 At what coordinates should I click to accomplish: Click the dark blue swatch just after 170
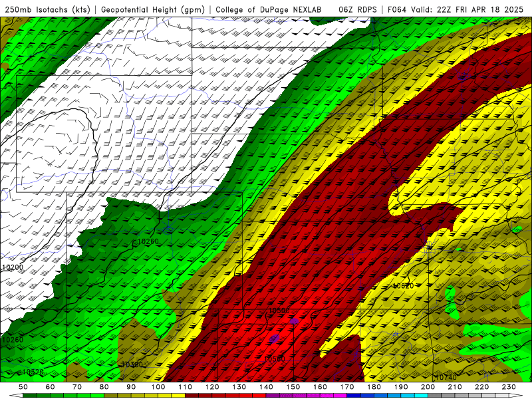coord(354,396)
